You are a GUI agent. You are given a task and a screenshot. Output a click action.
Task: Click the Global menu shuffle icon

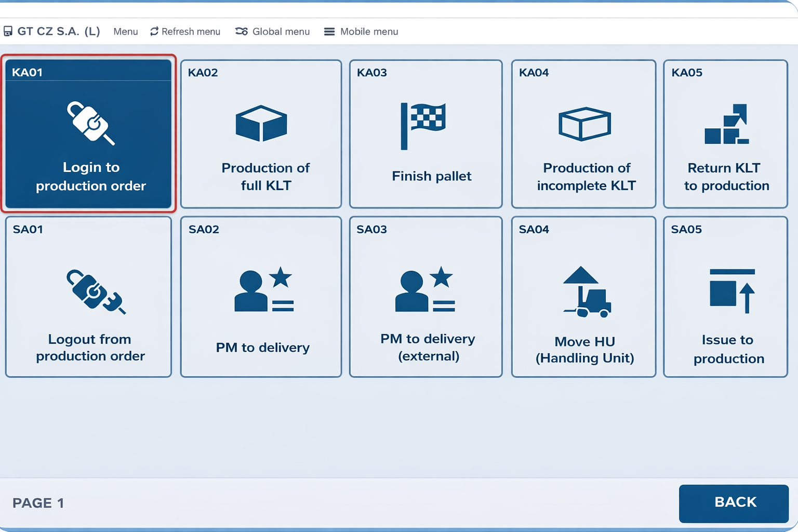pyautogui.click(x=242, y=32)
